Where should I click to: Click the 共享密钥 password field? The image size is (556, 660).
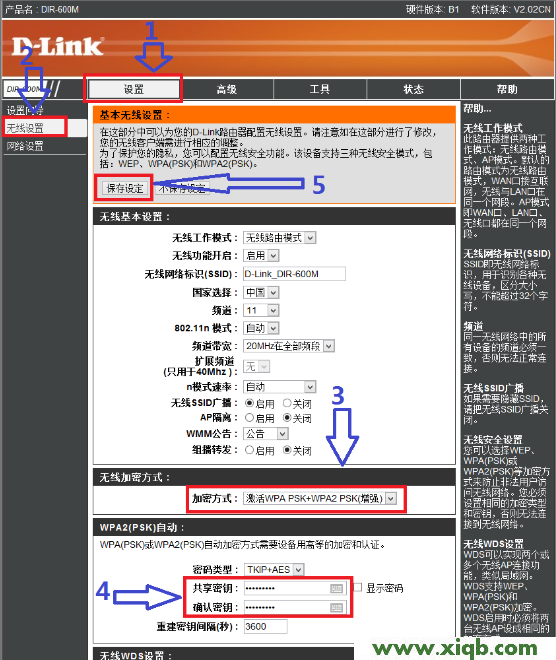pyautogui.click(x=294, y=588)
